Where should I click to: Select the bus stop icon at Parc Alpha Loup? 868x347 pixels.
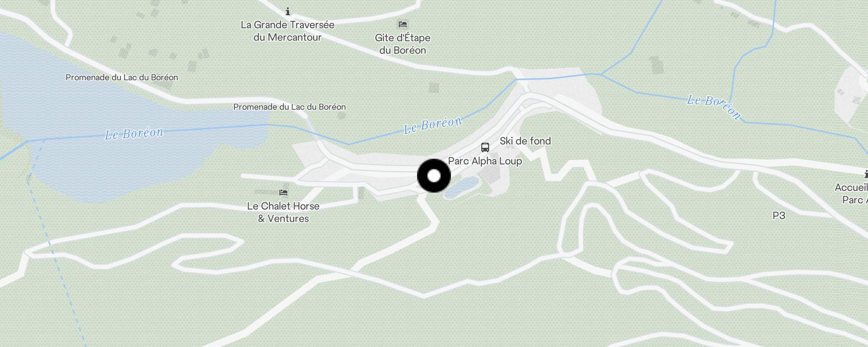tap(485, 147)
